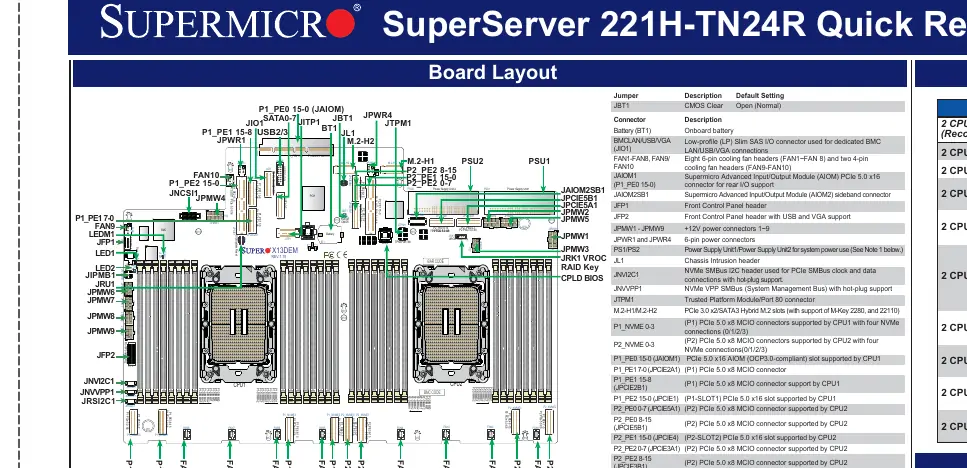This screenshot has width=967, height=468.
Task: Click the 'P1_NVME 0-3' table cell
Action: (633, 326)
